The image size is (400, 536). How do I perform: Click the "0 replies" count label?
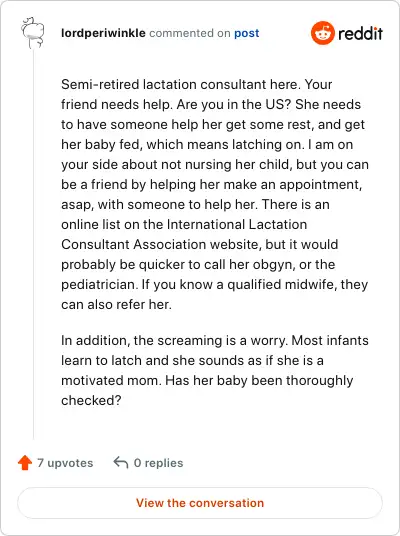tap(158, 463)
